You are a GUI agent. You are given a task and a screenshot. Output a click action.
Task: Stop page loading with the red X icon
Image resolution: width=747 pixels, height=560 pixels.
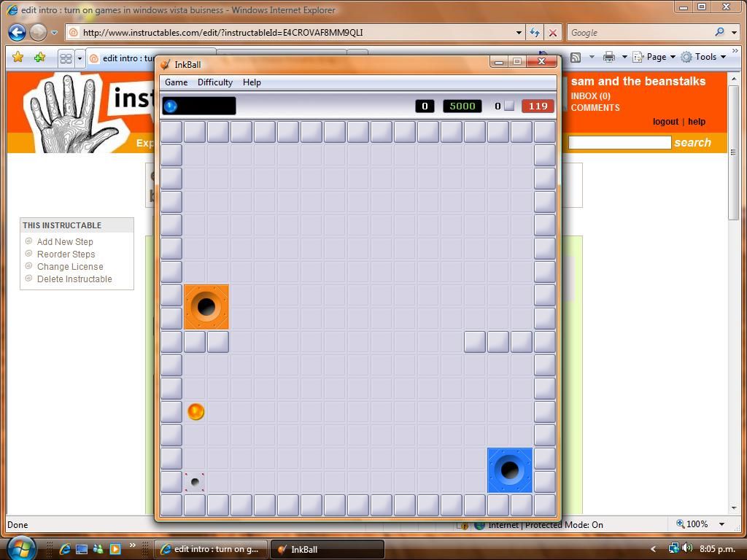click(552, 32)
